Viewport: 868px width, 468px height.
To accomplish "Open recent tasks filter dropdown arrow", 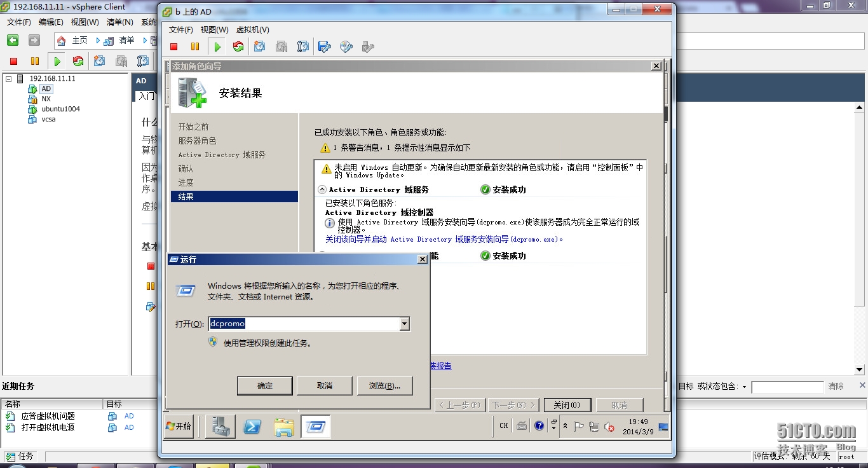I will pos(744,387).
